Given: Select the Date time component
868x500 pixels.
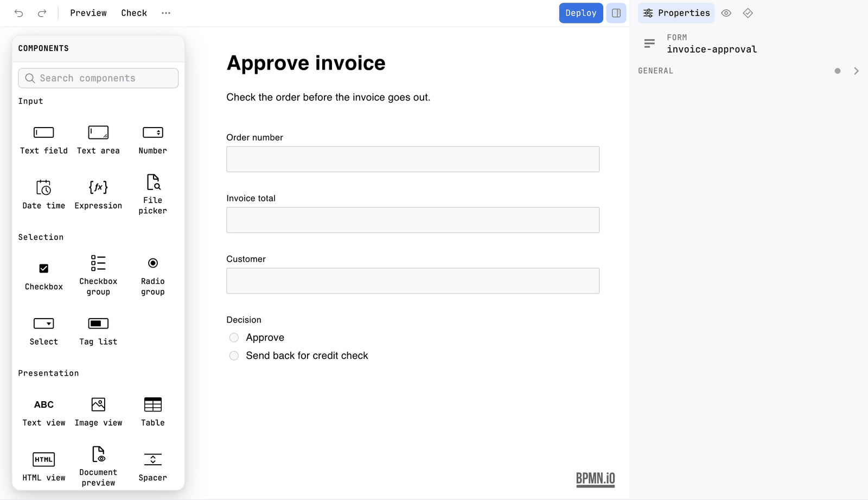Looking at the screenshot, I should 44,194.
